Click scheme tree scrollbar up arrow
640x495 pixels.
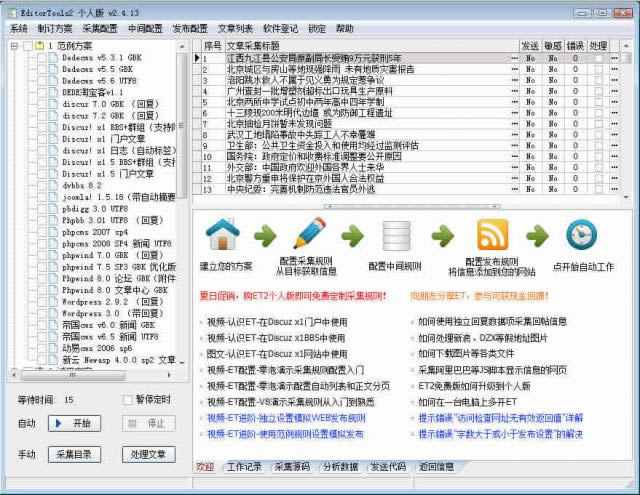click(x=182, y=46)
